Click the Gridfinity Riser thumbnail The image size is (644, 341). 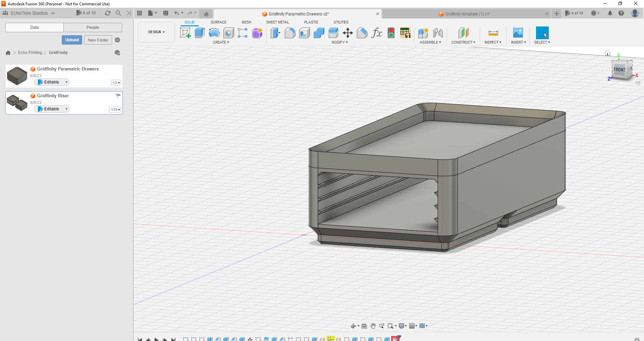16,103
